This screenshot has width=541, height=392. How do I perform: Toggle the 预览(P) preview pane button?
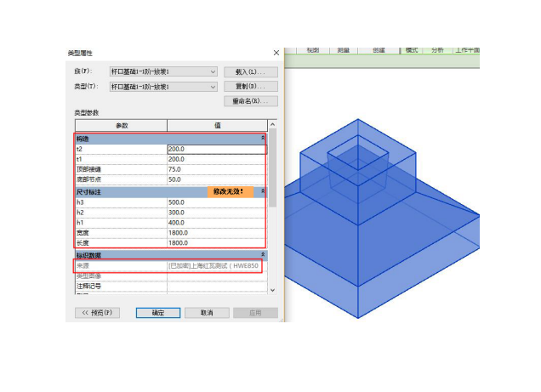(98, 313)
